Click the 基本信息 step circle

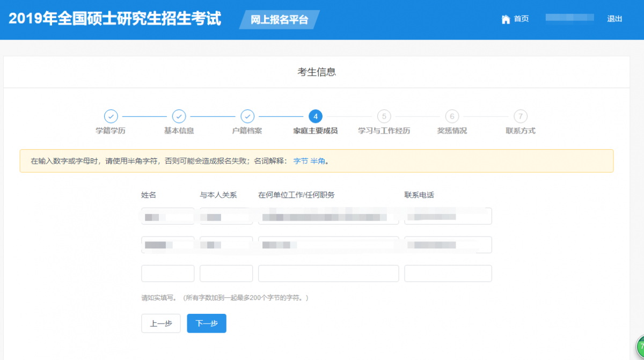click(x=179, y=116)
